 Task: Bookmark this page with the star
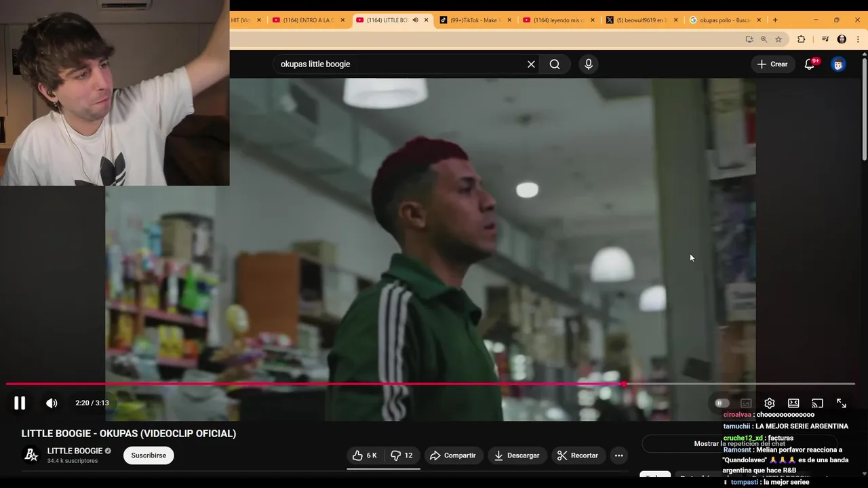click(778, 39)
